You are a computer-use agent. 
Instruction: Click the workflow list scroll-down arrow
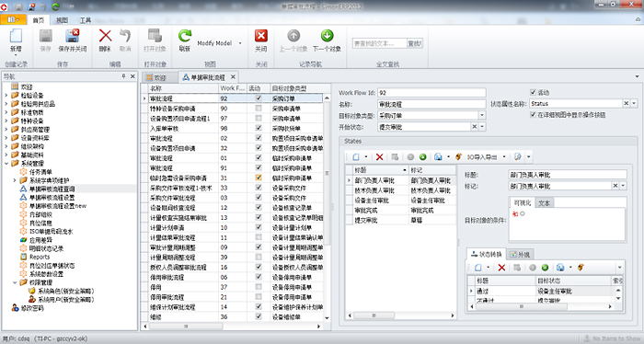(327, 317)
